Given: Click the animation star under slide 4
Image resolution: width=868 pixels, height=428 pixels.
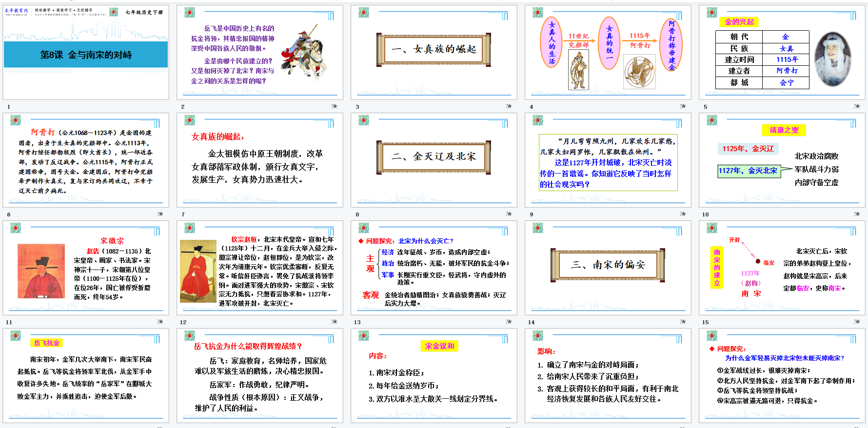Looking at the screenshot, I should 683,106.
